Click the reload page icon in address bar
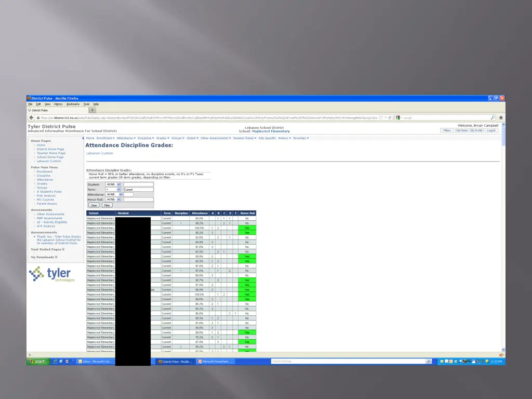Image resolution: width=532 pixels, height=399 pixels. [390, 118]
